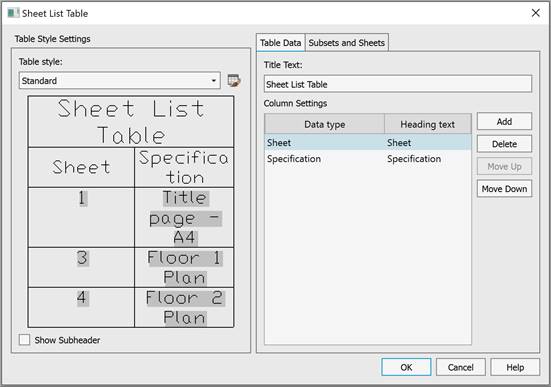Switch to the Table Data tab

[x=280, y=43]
